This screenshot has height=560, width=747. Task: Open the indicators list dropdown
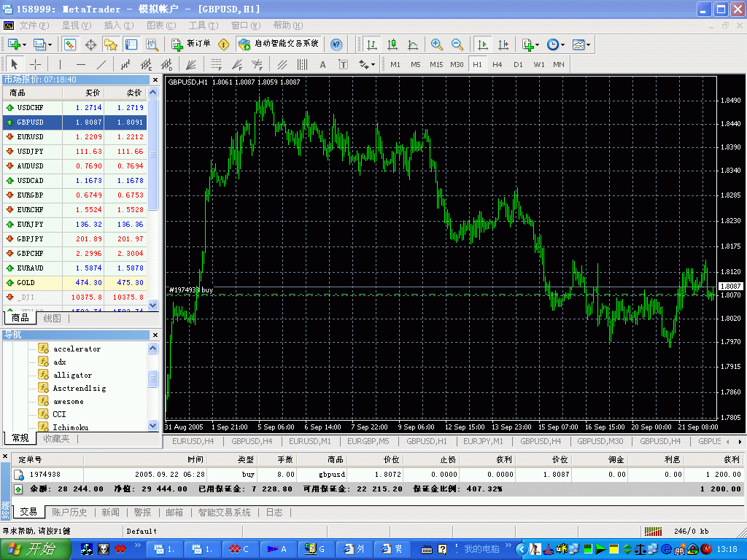(x=530, y=44)
